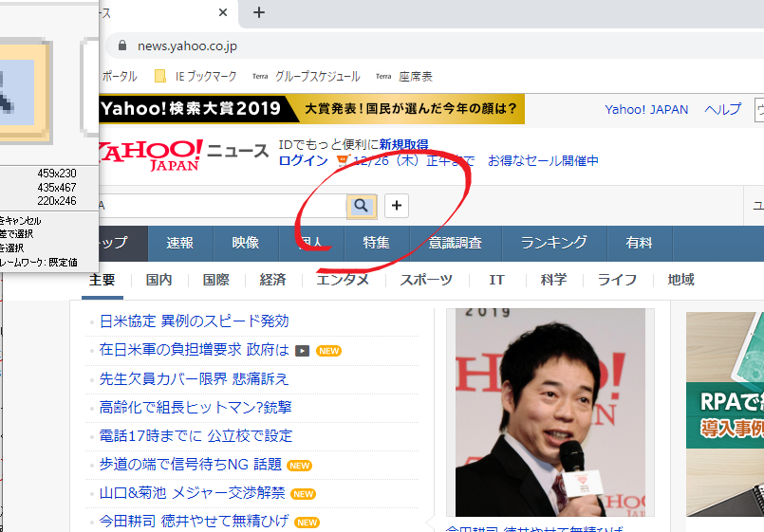Screen dimensions: 764x532
Task: Open the グループスケジュール bookmark
Action: tap(306, 77)
